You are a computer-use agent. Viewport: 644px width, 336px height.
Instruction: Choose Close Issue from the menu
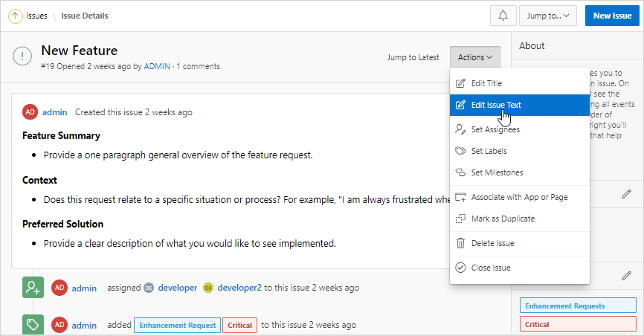tap(491, 268)
